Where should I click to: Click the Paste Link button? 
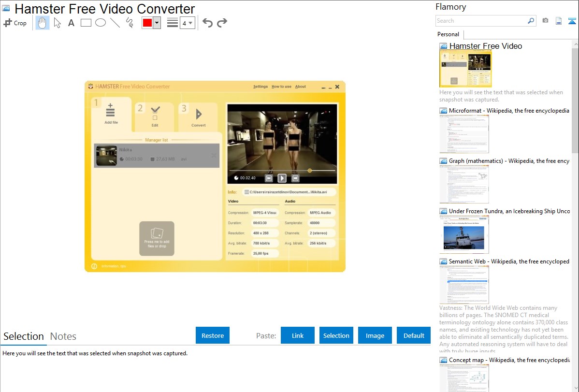click(298, 335)
